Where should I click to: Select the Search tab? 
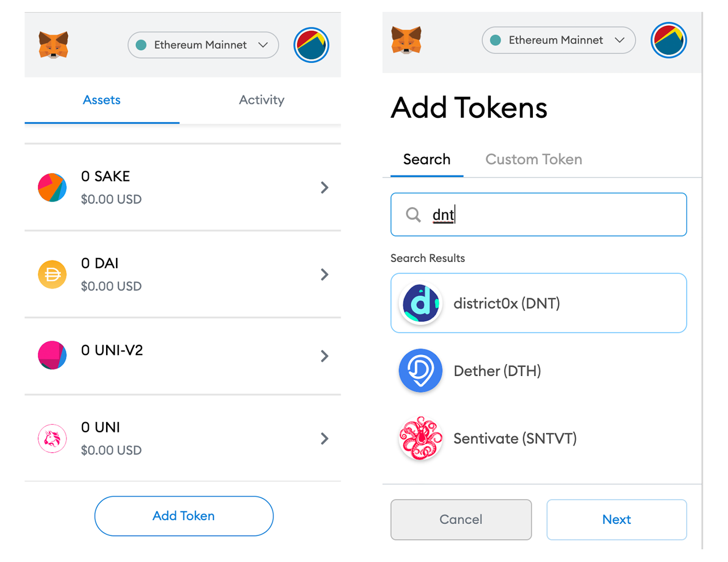[427, 159]
